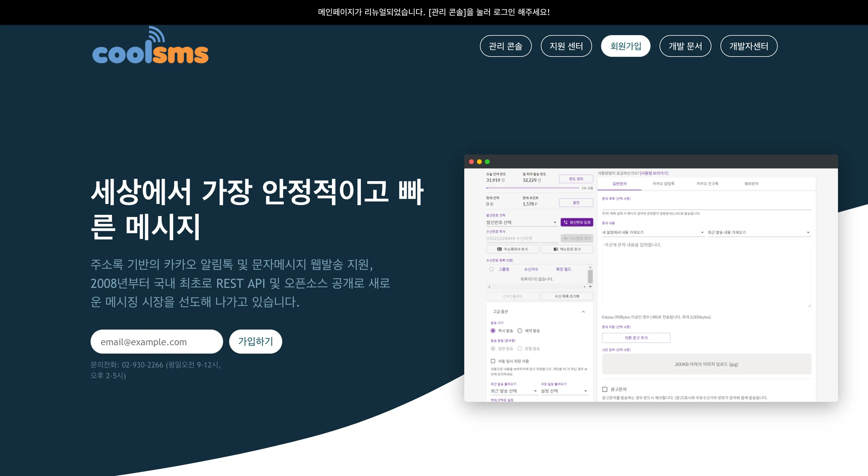Click the 1,578 P points value
This screenshot has height=476, width=868.
(530, 204)
